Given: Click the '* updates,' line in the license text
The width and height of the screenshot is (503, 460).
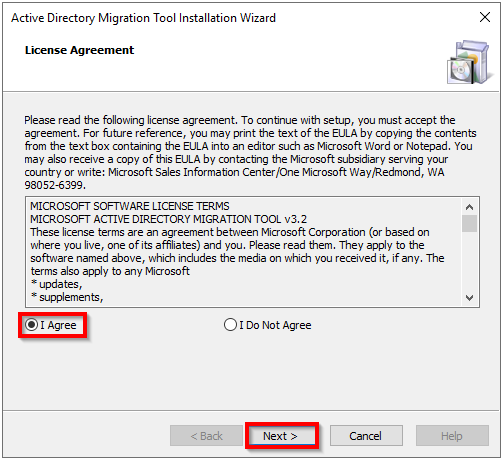Looking at the screenshot, I should pos(57,284).
